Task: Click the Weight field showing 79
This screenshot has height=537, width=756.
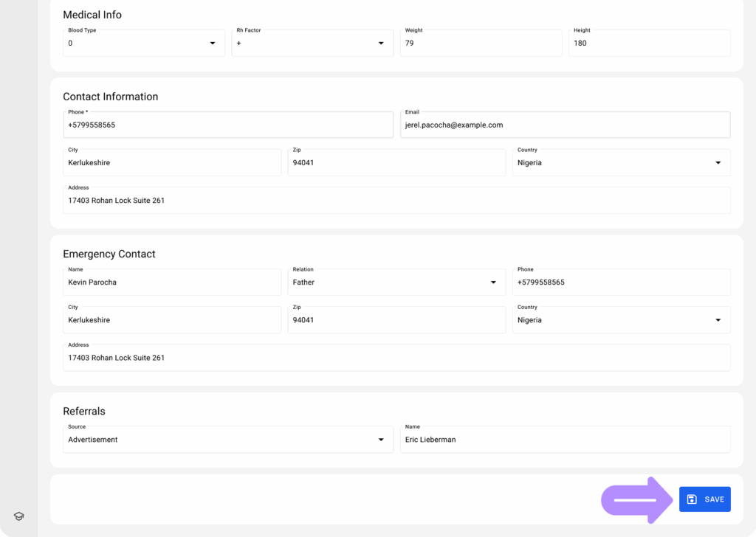Action: pos(481,43)
